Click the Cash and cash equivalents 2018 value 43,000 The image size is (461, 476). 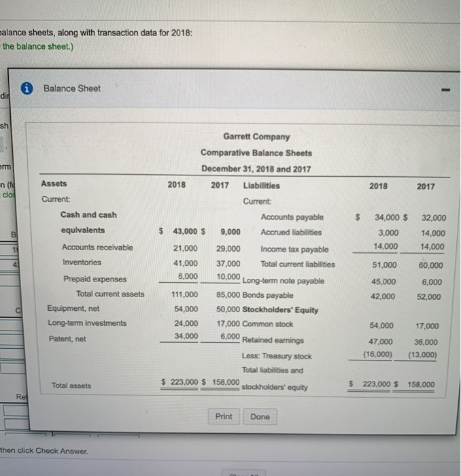click(x=185, y=231)
